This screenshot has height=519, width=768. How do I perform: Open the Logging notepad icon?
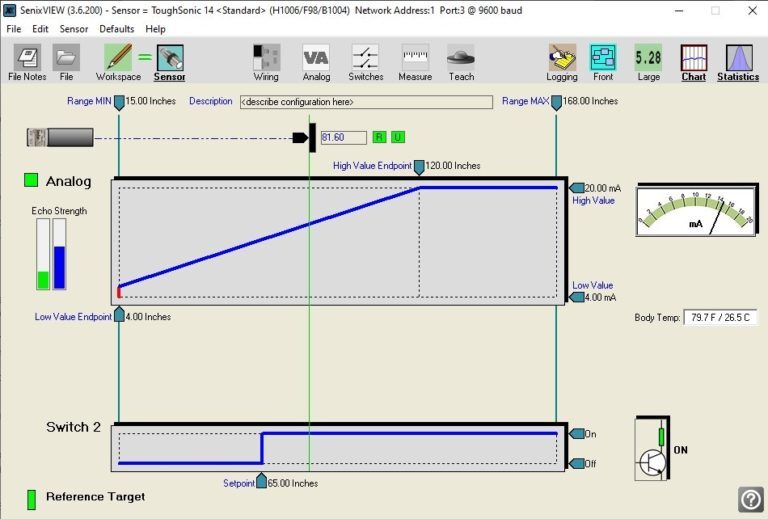(x=562, y=58)
